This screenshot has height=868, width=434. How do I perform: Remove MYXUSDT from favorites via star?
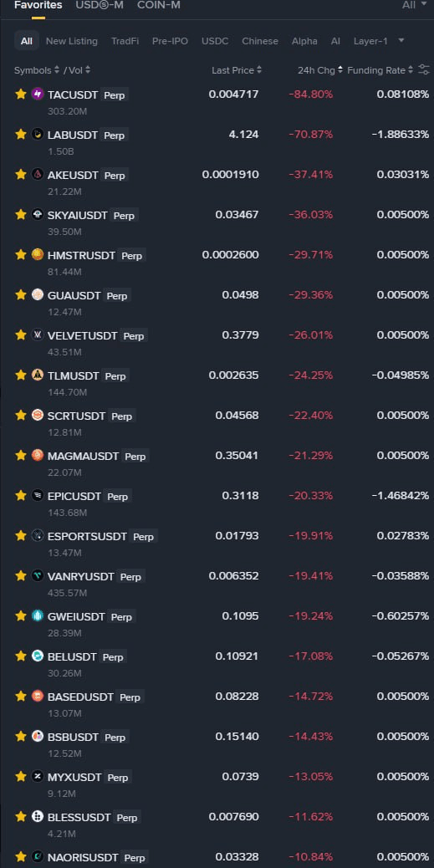click(x=21, y=777)
